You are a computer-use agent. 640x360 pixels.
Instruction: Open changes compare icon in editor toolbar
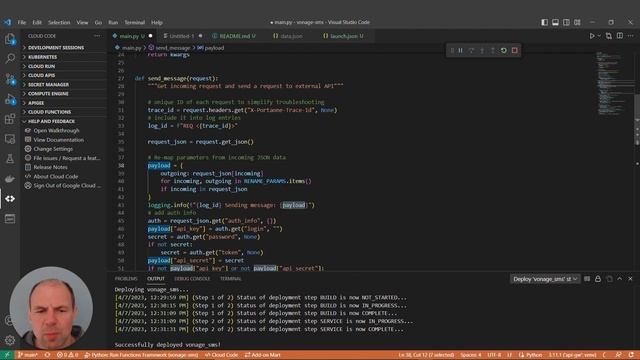point(609,36)
